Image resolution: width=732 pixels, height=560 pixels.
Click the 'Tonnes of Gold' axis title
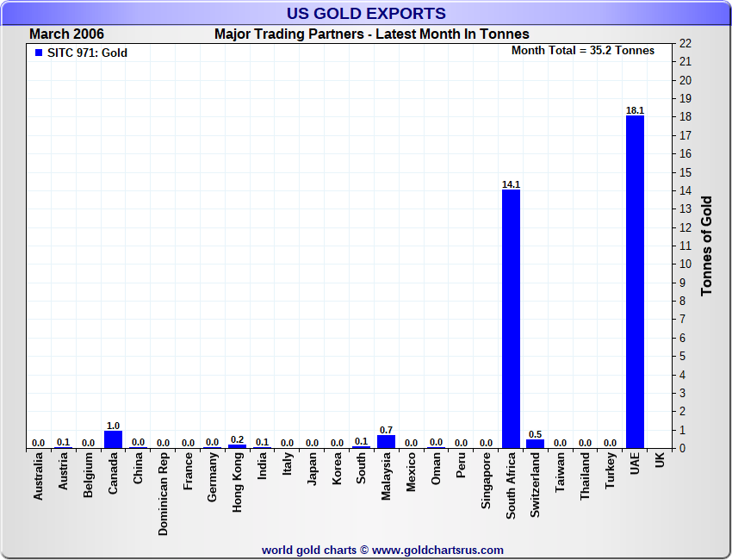(706, 246)
